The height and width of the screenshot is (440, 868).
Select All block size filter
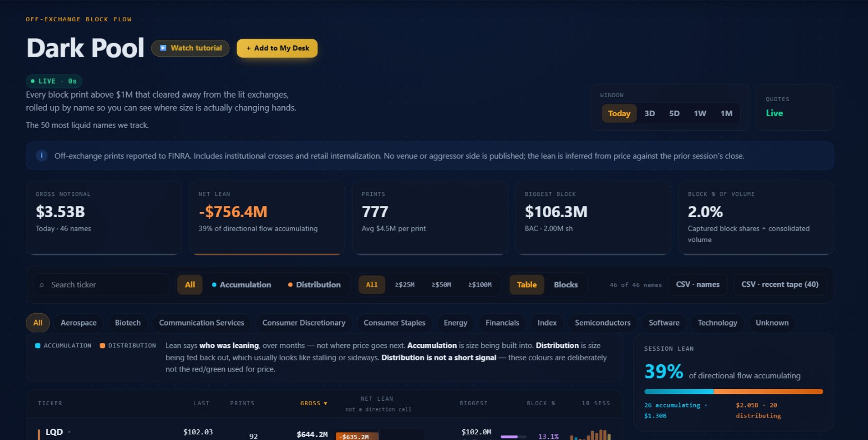click(x=372, y=285)
